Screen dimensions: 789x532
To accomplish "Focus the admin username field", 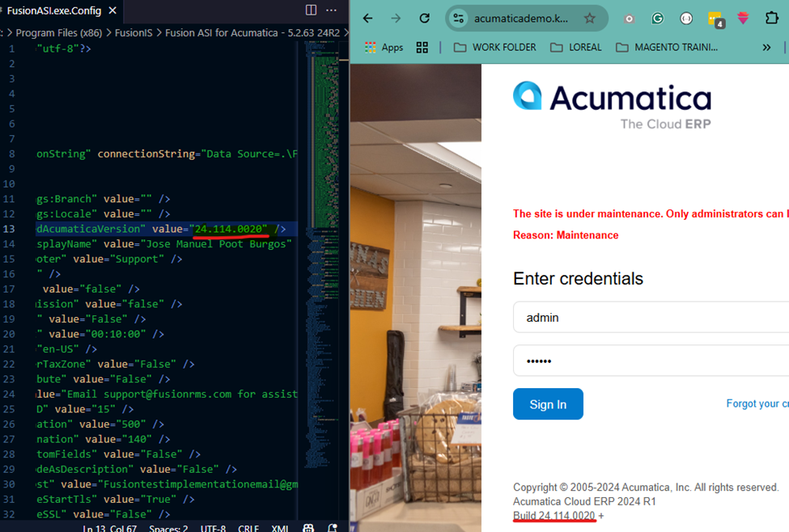I will click(x=651, y=317).
